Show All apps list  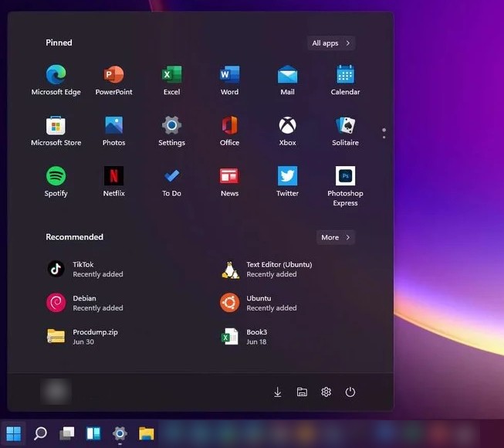[x=331, y=43]
